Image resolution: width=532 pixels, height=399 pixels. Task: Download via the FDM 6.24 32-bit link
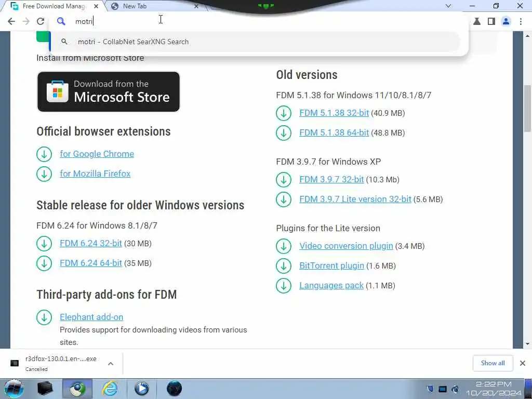point(91,243)
